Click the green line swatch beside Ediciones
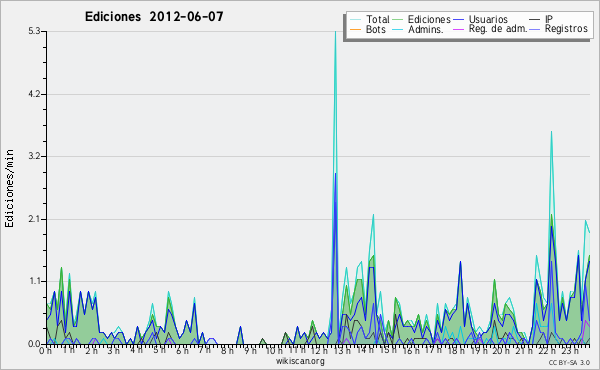Viewport: 600px width, 370px height. pos(398,20)
